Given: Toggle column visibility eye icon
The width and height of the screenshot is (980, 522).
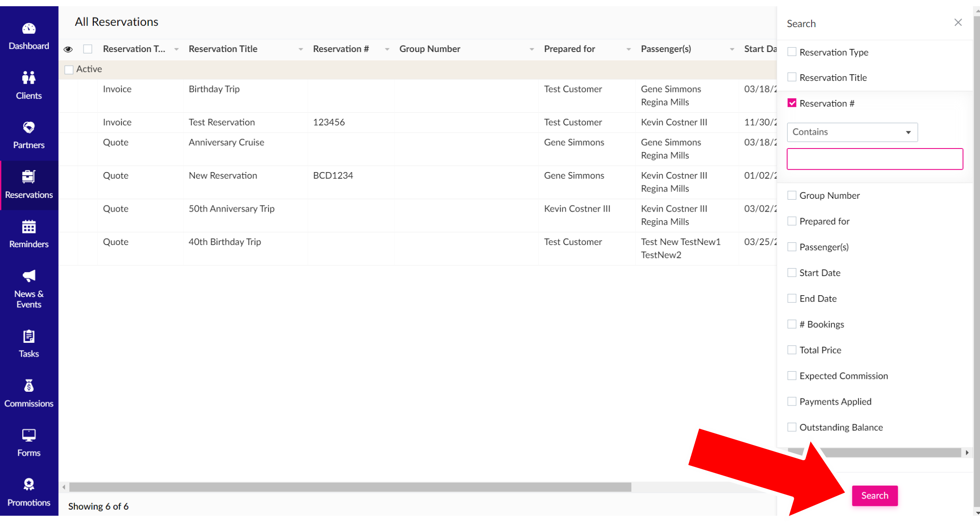Looking at the screenshot, I should tap(68, 49).
